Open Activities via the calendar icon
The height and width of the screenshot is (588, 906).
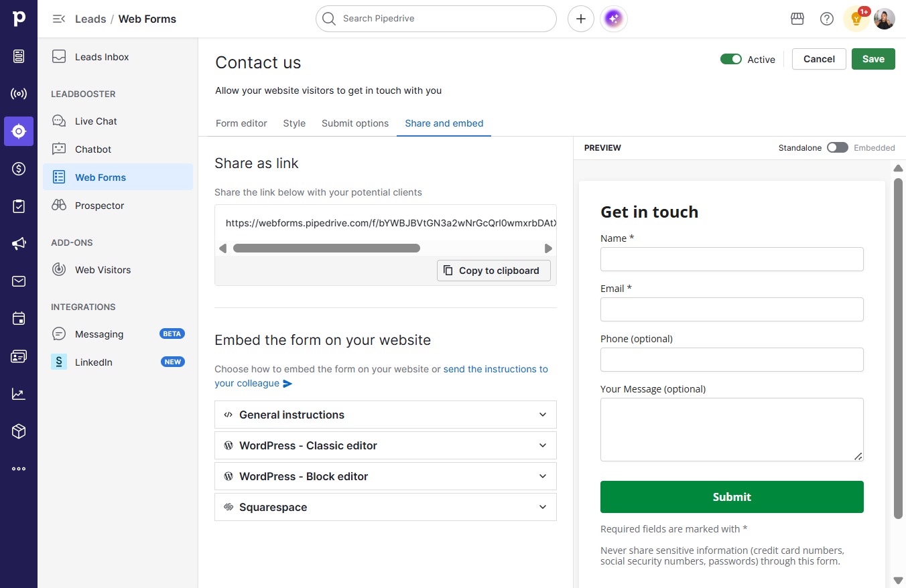(x=19, y=319)
